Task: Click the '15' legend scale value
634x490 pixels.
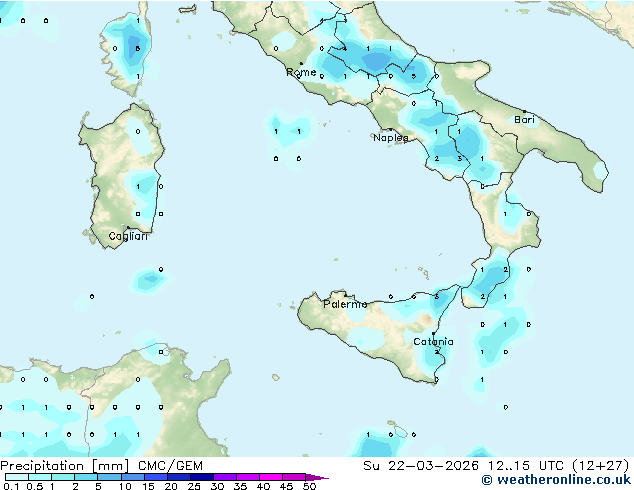Action: point(148,486)
